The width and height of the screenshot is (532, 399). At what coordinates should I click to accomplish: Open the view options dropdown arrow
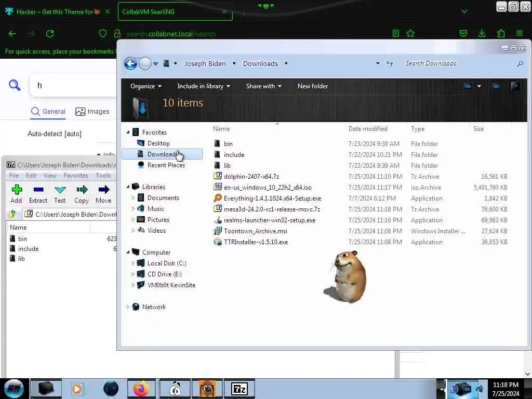479,86
